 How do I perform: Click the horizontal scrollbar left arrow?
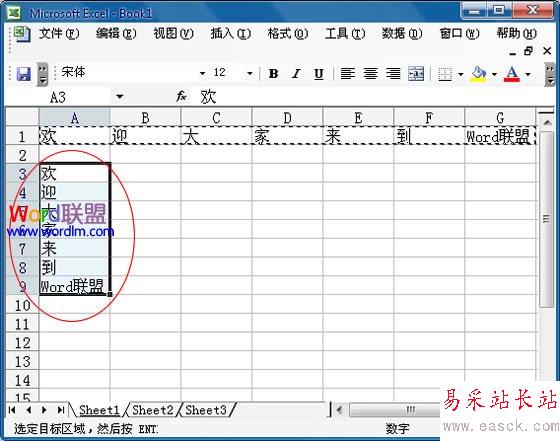(340, 410)
